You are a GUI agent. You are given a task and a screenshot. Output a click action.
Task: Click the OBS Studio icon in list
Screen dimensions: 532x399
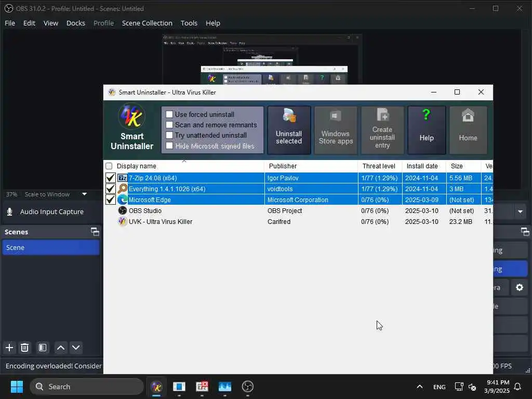[123, 210]
